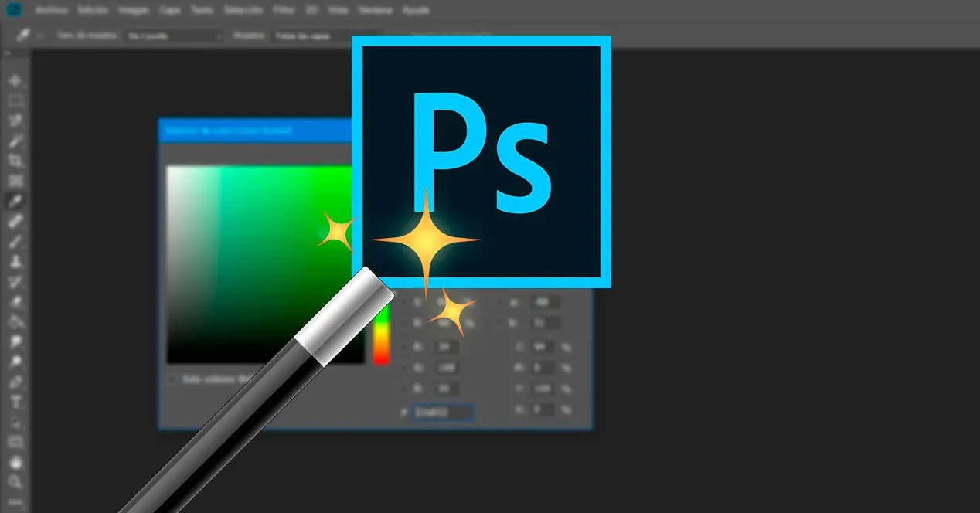Click the Y percentage field in CMYK
Viewport: 980px width, 513px height.
(x=543, y=389)
